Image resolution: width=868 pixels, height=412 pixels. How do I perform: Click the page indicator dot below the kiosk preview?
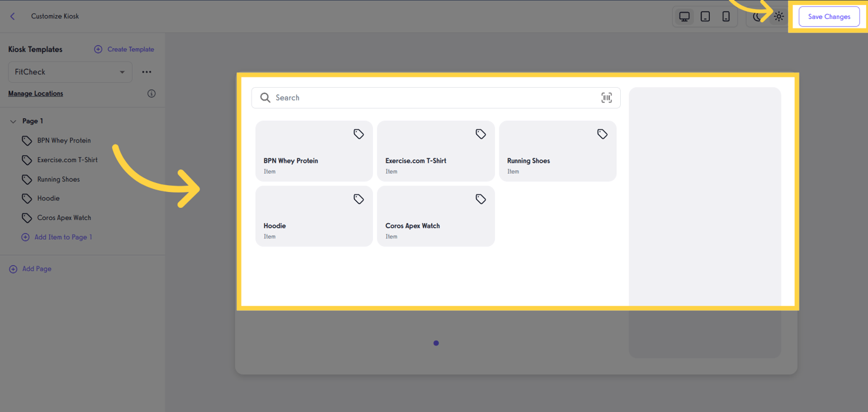(436, 343)
